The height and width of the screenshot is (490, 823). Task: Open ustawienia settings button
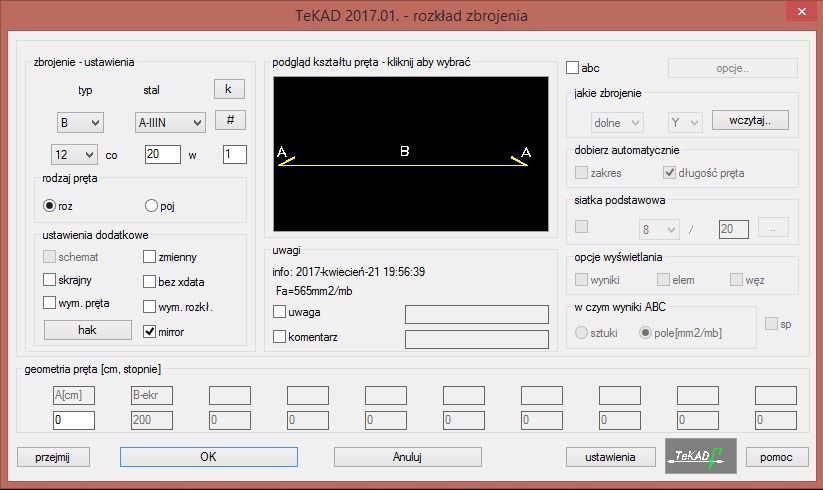pos(610,457)
